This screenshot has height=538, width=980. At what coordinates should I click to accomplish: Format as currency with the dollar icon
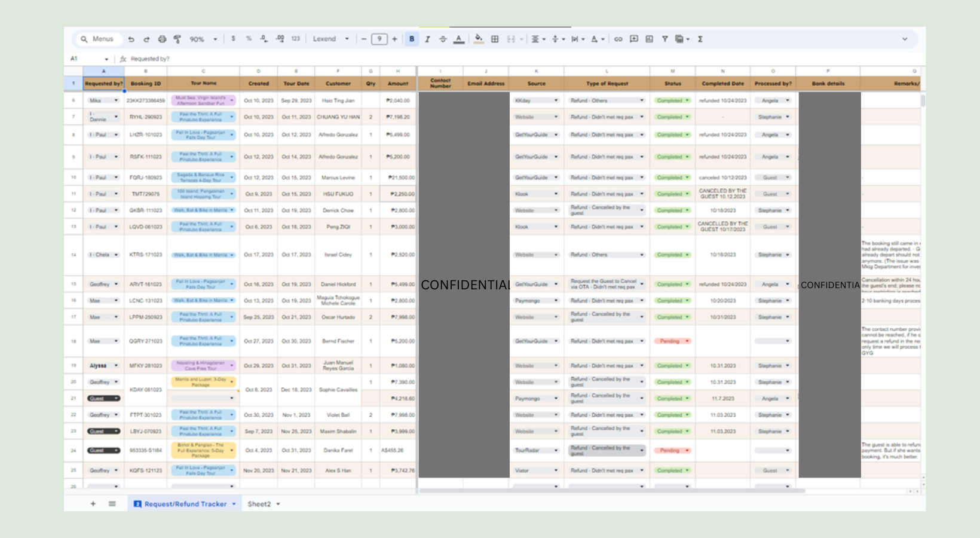pyautogui.click(x=233, y=39)
